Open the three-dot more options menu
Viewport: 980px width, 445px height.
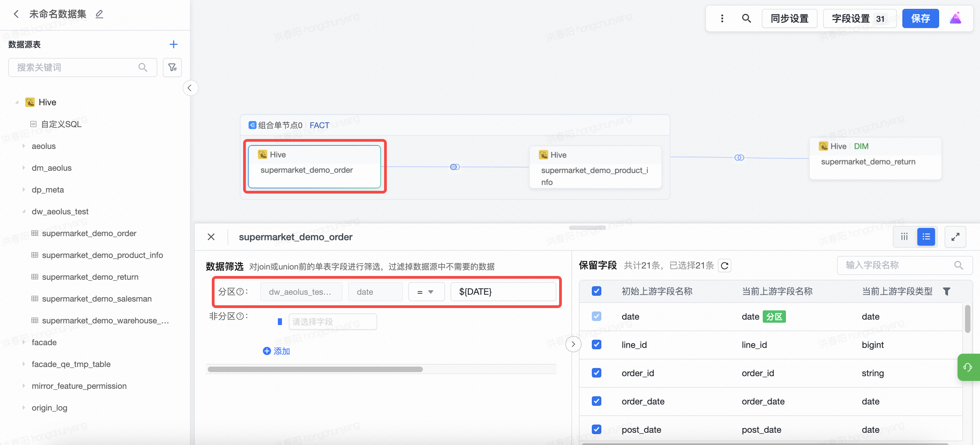click(x=722, y=18)
